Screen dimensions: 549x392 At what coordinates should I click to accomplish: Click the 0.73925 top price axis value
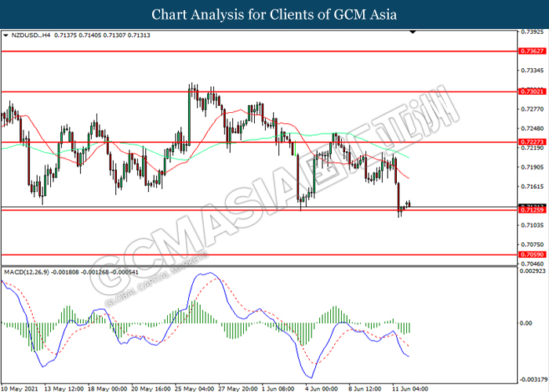pyautogui.click(x=533, y=32)
